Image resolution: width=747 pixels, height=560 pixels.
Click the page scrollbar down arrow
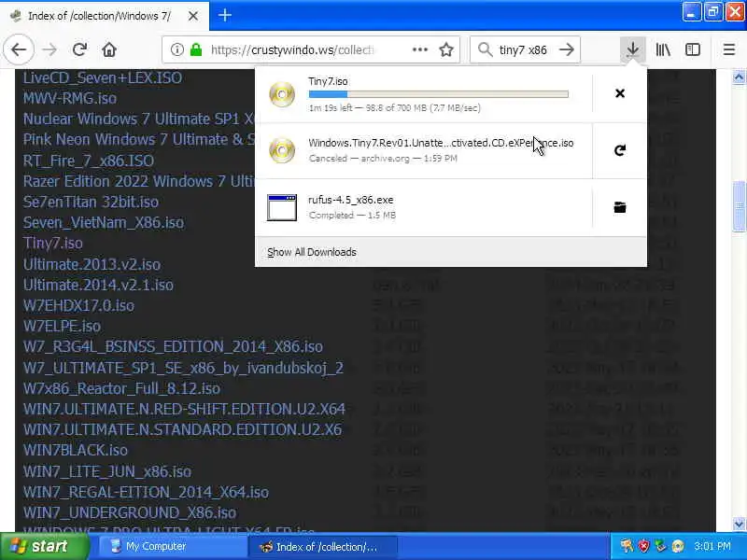tap(739, 525)
